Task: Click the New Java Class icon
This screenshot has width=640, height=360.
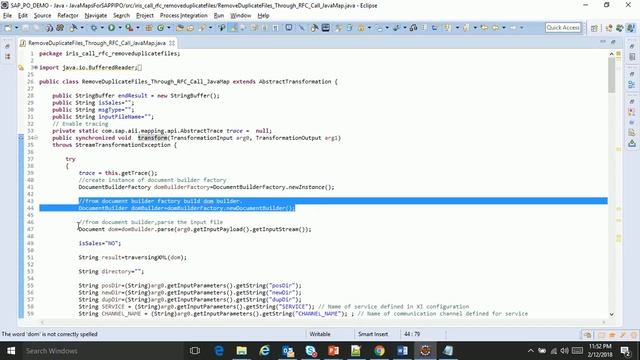Action: (160, 28)
